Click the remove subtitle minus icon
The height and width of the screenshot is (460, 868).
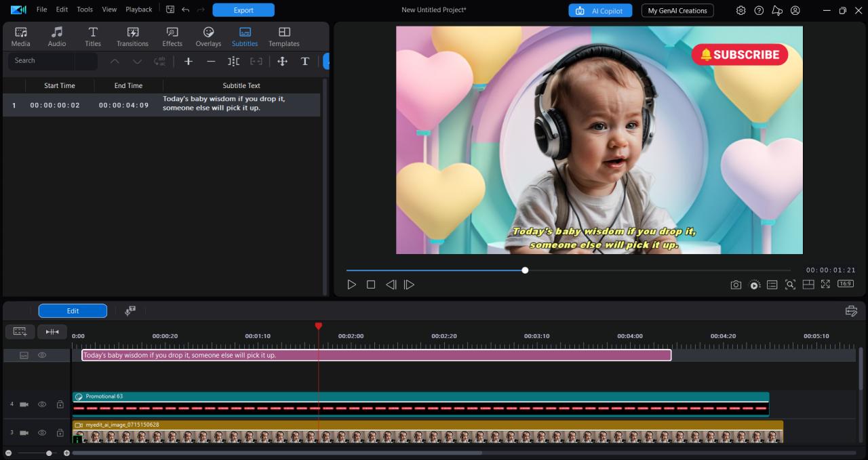(x=211, y=62)
